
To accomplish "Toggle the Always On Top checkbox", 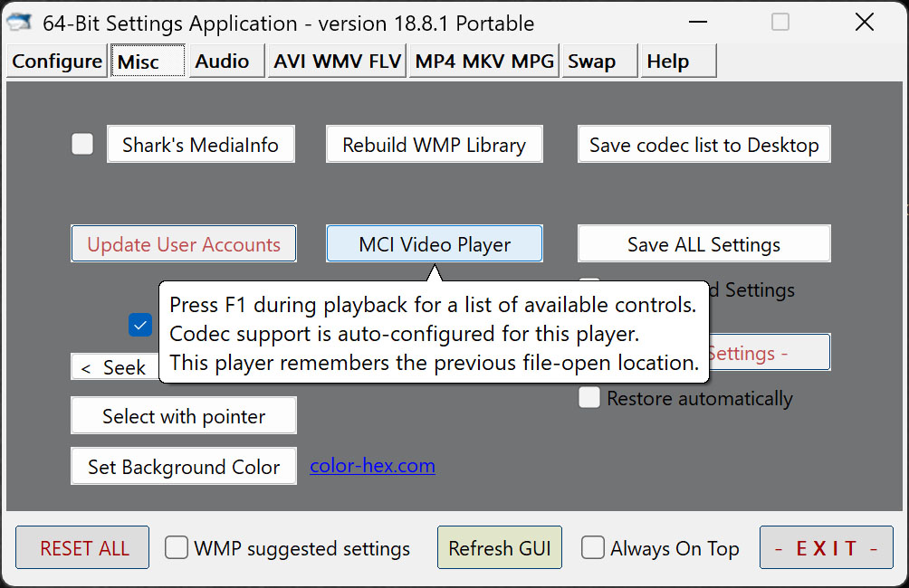I will (x=593, y=547).
